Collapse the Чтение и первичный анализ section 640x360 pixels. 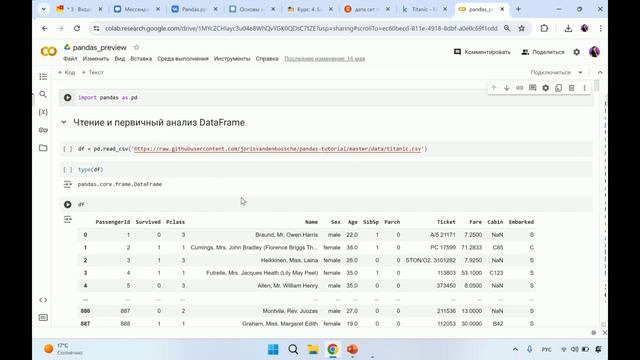pos(64,122)
